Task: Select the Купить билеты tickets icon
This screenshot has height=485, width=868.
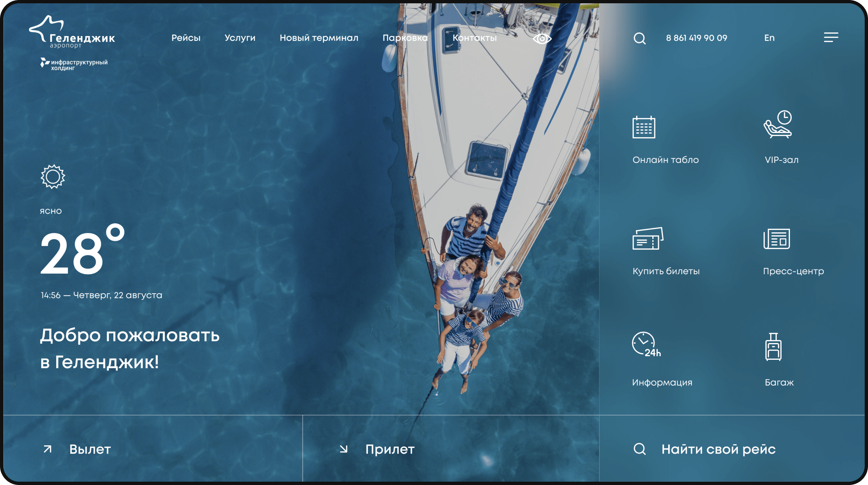Action: click(x=648, y=239)
